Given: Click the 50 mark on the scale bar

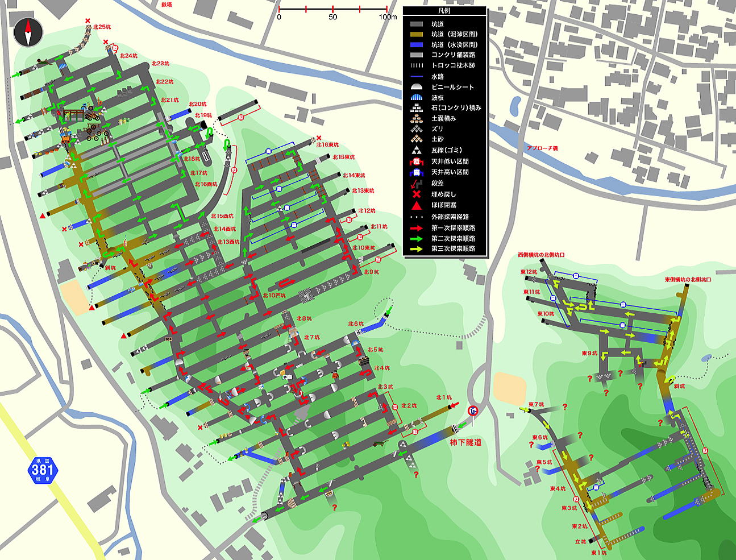Looking at the screenshot, I should tap(332, 16).
